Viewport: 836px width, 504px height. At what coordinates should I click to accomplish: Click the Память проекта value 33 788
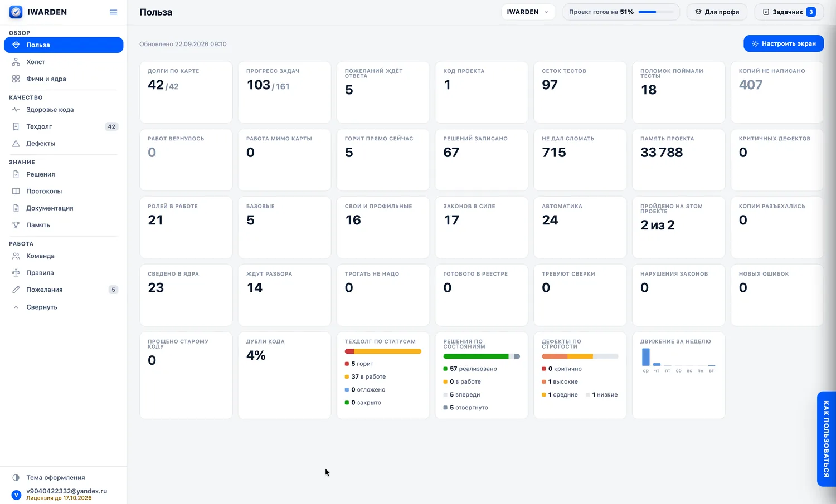[x=662, y=153]
